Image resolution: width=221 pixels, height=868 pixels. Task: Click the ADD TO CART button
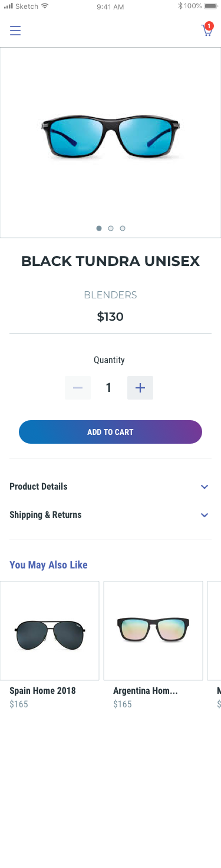(x=110, y=432)
